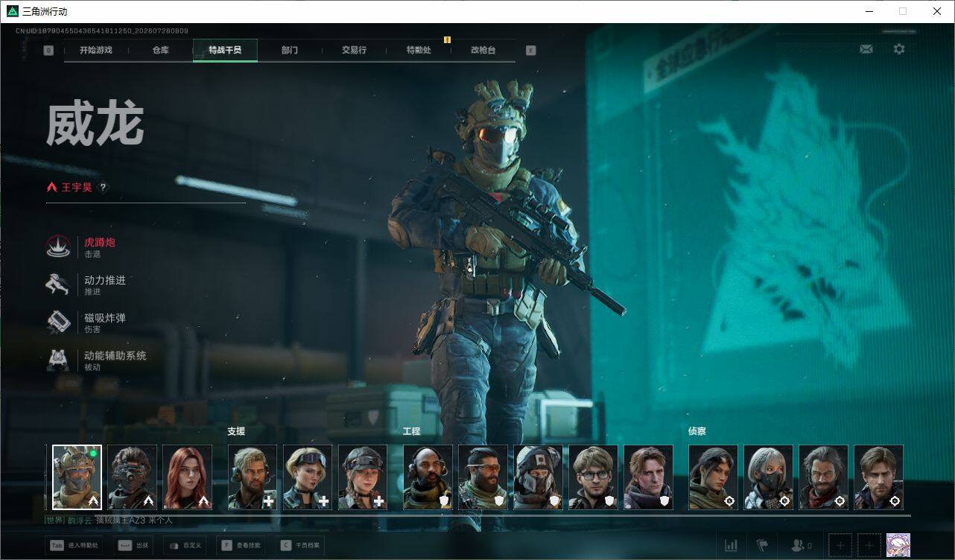Click the invite slot beside the player avatar

[869, 545]
